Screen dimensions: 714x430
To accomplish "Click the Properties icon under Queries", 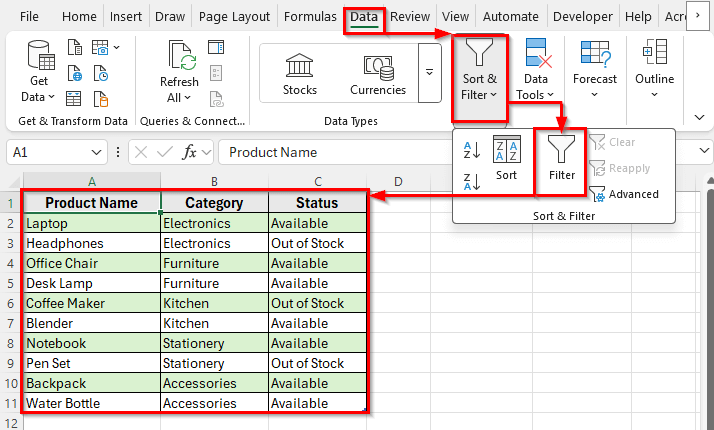I will click(x=216, y=73).
